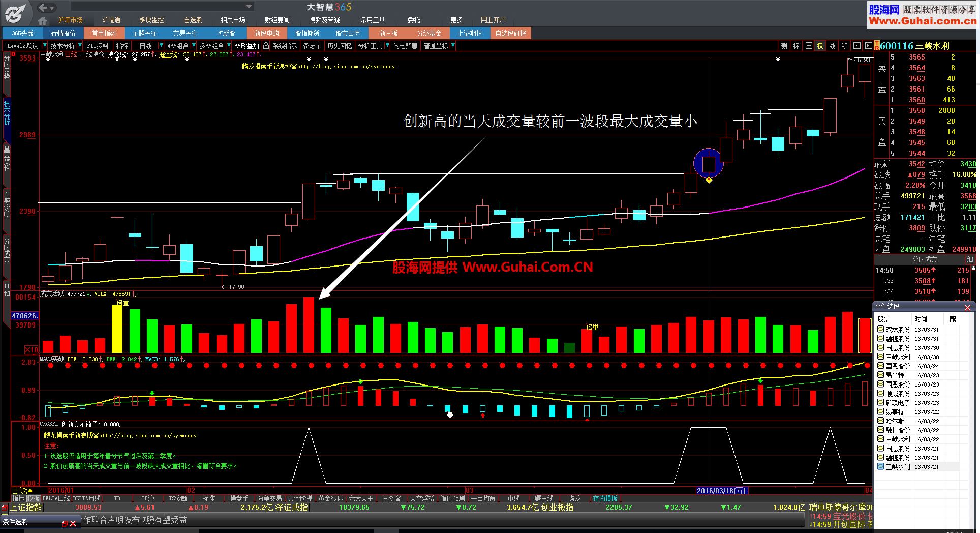The height and width of the screenshot is (533, 980).
Task: Select the 新联电子 16/03/23 row
Action: click(918, 403)
